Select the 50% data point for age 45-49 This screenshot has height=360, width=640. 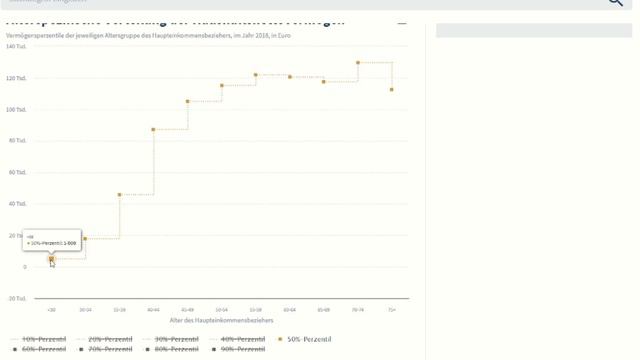coord(188,101)
